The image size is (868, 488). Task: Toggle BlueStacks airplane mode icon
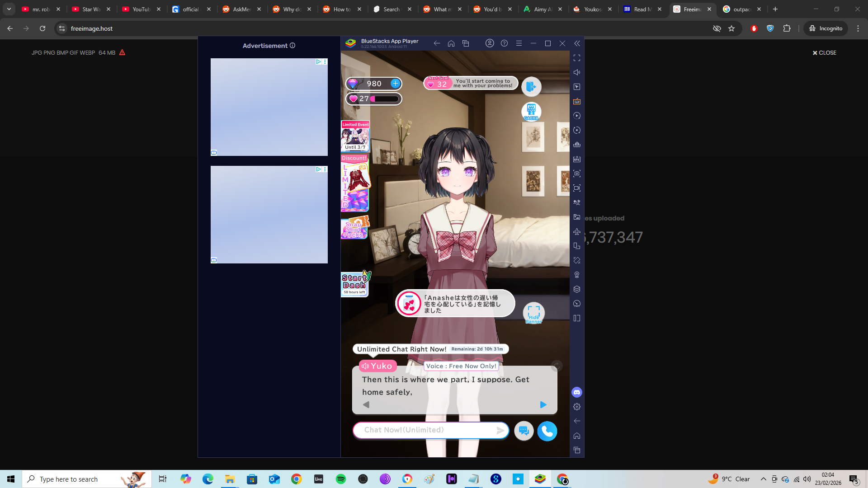577,231
